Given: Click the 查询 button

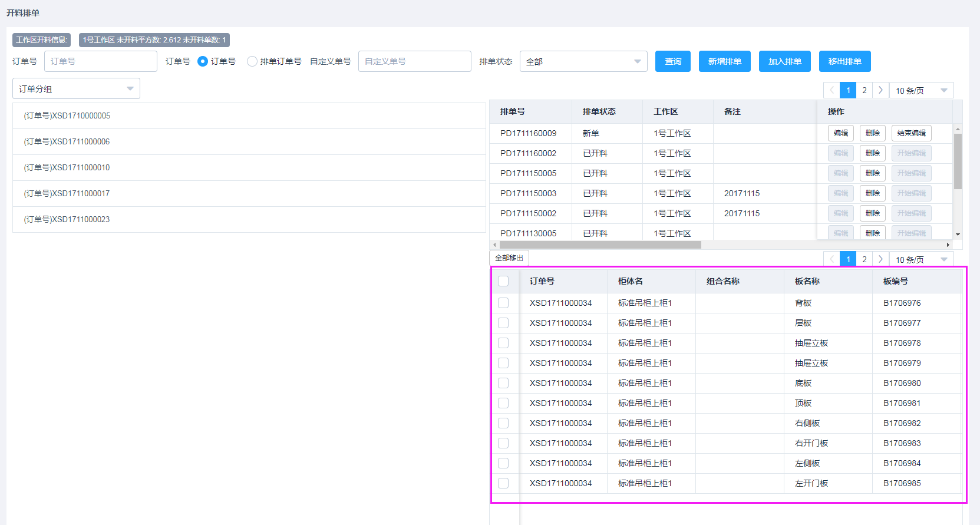Looking at the screenshot, I should point(673,61).
